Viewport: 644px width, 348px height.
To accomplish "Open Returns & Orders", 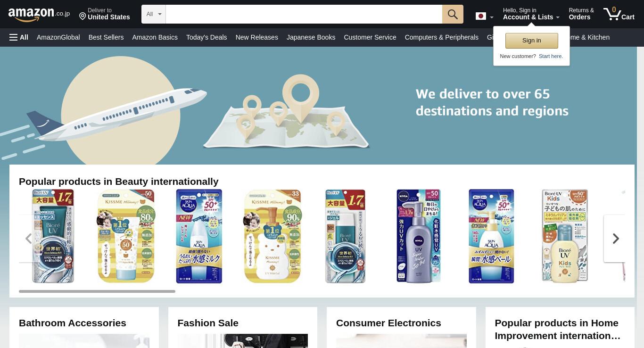I will click(x=581, y=14).
